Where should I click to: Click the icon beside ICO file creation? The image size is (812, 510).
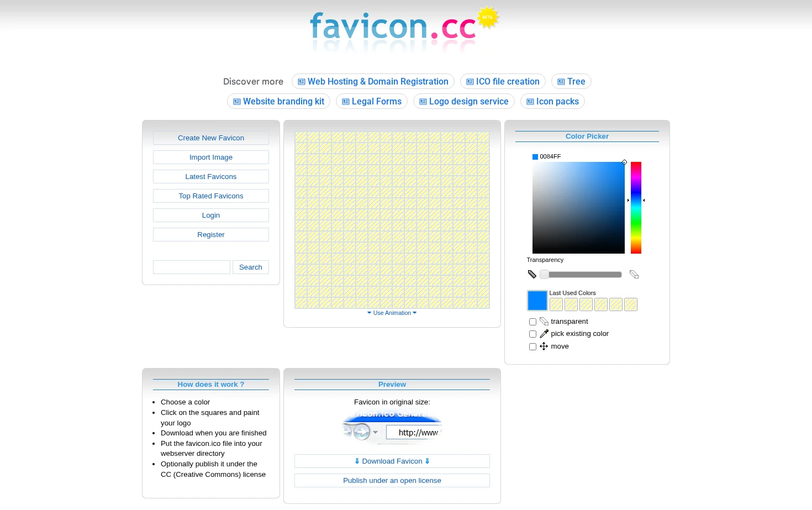pos(470,82)
